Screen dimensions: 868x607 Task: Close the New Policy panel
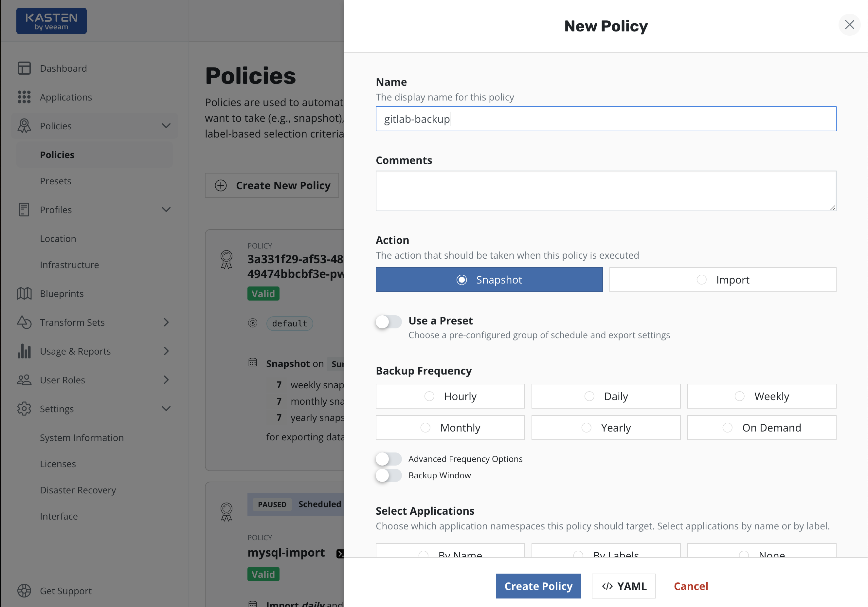tap(849, 25)
